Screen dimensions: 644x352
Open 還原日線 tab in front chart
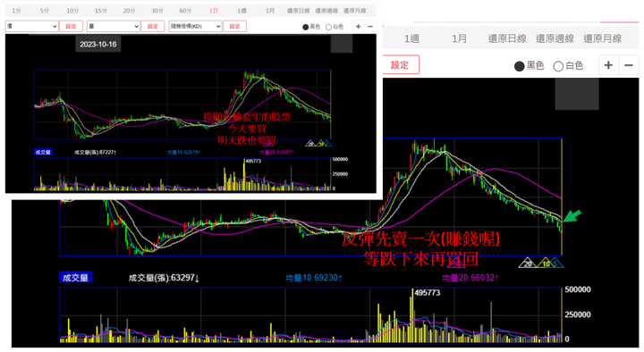[298, 11]
